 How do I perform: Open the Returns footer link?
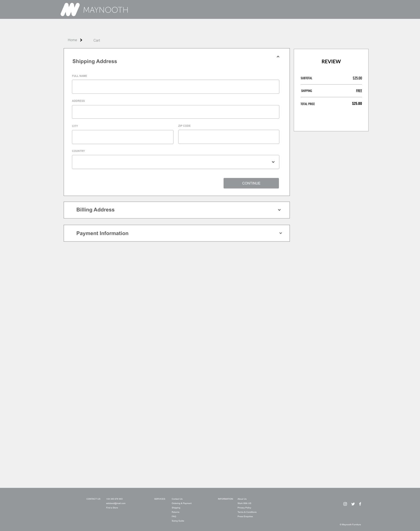tap(176, 512)
